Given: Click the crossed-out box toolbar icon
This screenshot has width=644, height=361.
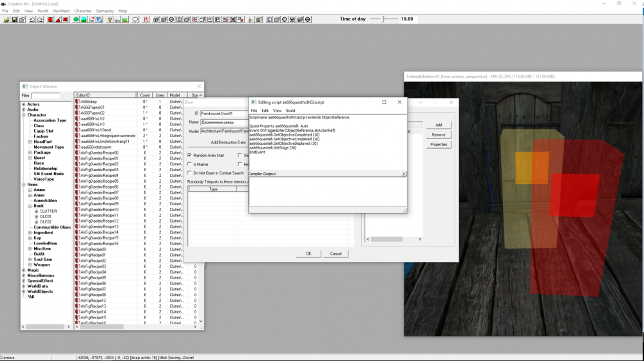Looking at the screenshot, I should 233,19.
